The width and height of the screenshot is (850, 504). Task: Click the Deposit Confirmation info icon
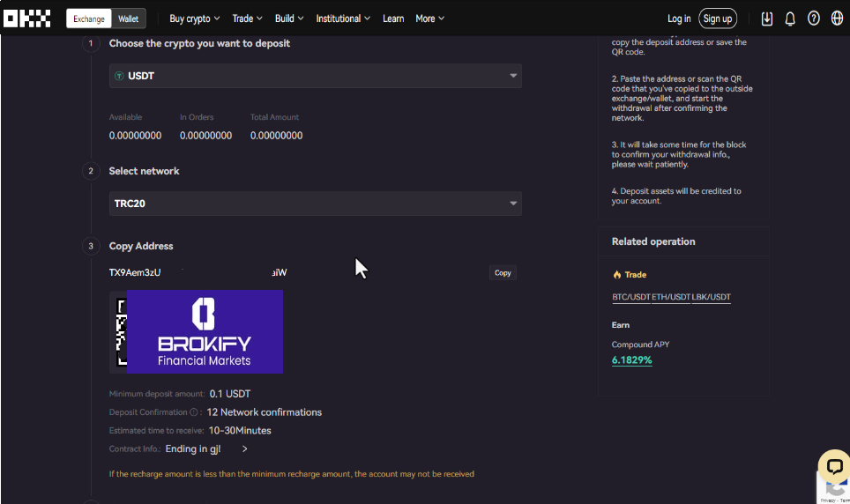[194, 412]
